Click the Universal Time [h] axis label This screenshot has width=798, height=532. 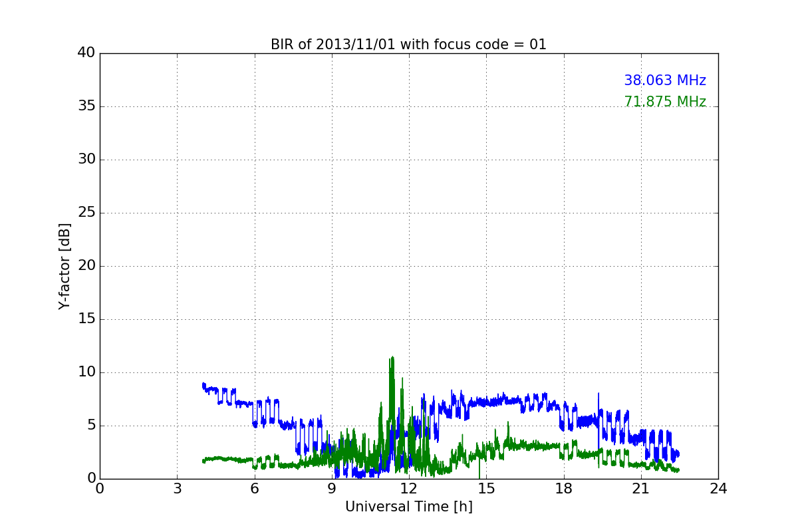pos(408,507)
